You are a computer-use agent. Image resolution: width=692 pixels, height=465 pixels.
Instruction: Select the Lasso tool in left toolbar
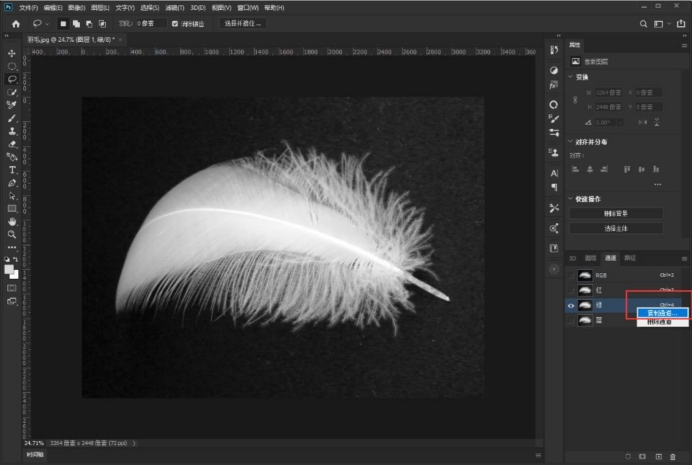(x=12, y=79)
